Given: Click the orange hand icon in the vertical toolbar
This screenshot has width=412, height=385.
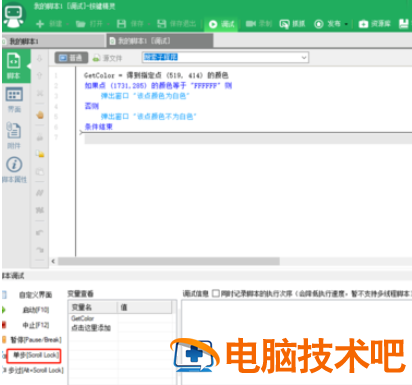Looking at the screenshot, I should coord(40,115).
